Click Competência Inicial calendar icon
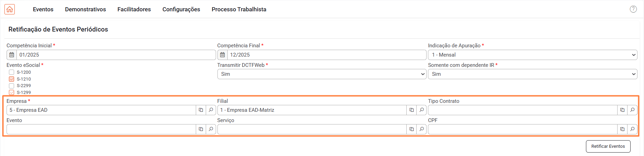 point(12,55)
